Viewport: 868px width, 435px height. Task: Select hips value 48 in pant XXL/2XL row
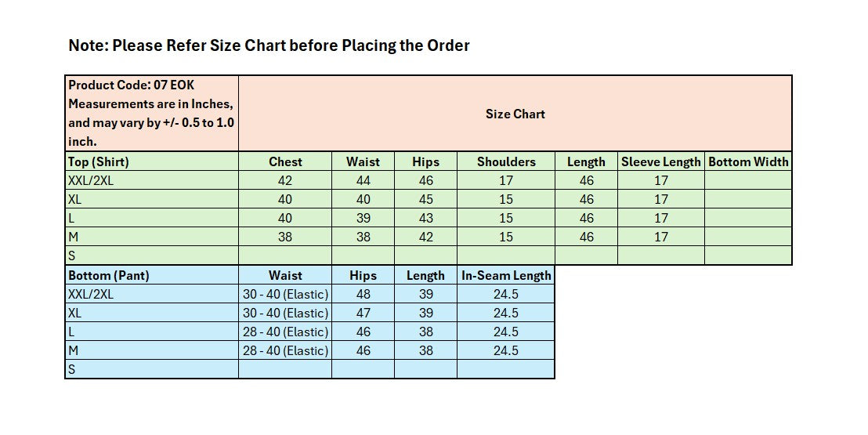363,294
